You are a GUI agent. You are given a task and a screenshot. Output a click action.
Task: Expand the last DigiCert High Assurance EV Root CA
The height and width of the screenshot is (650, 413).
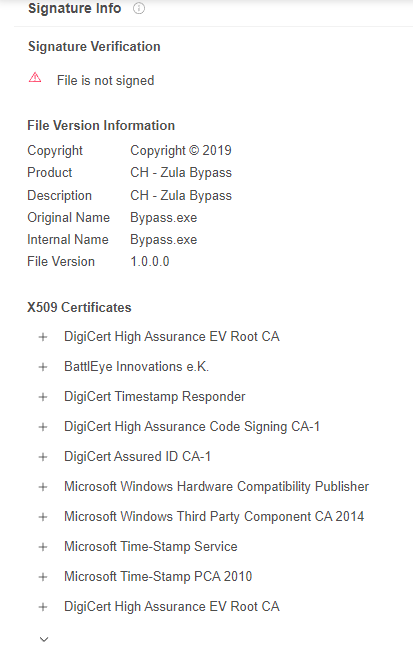[x=43, y=607]
